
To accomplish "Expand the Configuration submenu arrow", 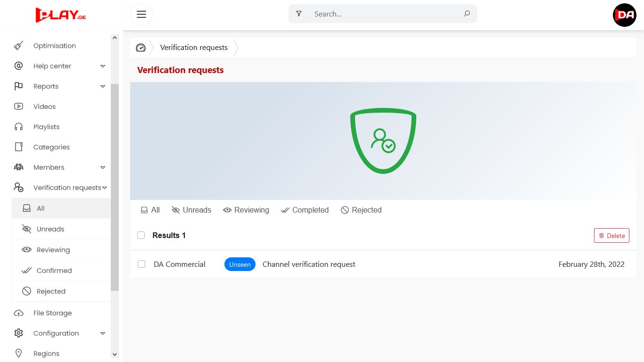I will 103,333.
